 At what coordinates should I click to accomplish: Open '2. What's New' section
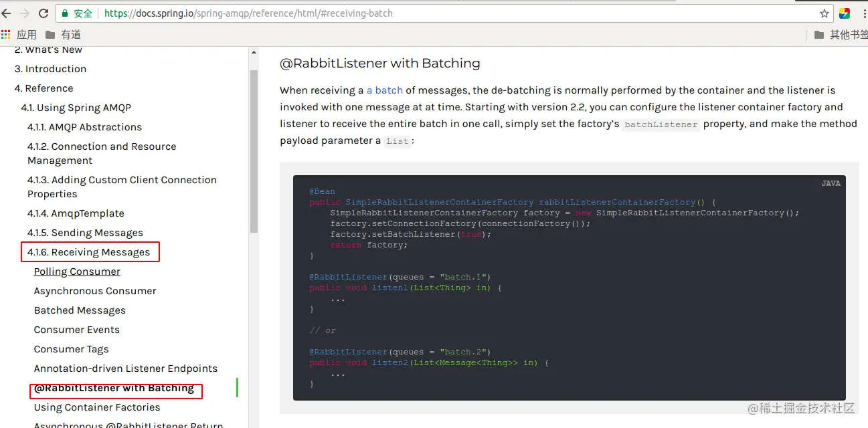pos(48,49)
